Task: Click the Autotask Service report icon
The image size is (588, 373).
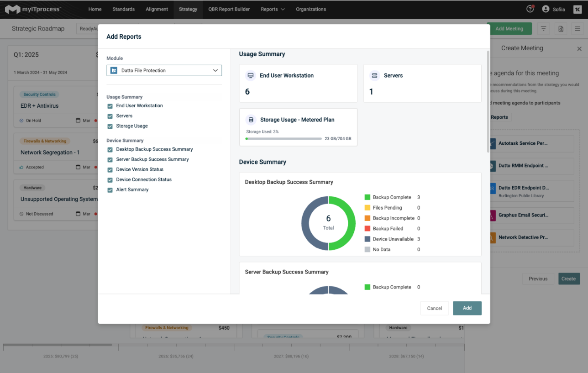Action: [492, 143]
